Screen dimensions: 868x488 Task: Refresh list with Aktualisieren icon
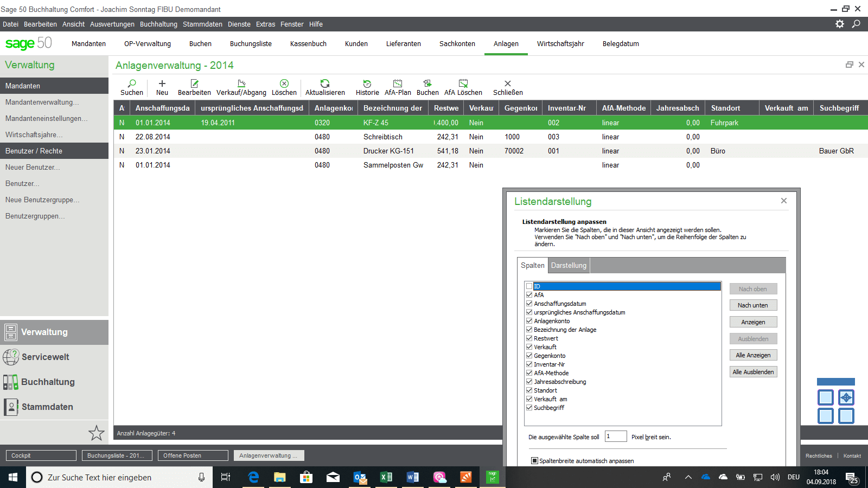pyautogui.click(x=325, y=84)
